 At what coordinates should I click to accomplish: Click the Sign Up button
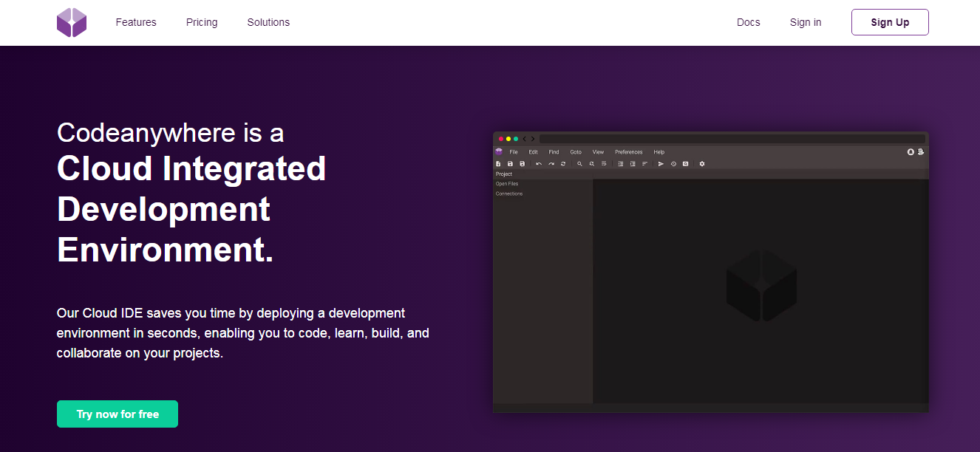click(x=890, y=22)
